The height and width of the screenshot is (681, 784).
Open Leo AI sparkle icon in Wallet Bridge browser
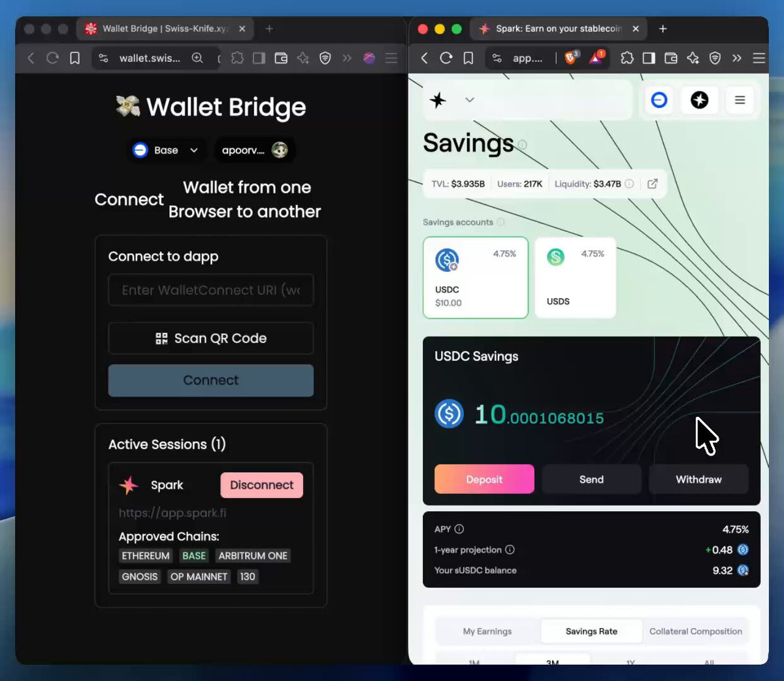[x=303, y=58]
